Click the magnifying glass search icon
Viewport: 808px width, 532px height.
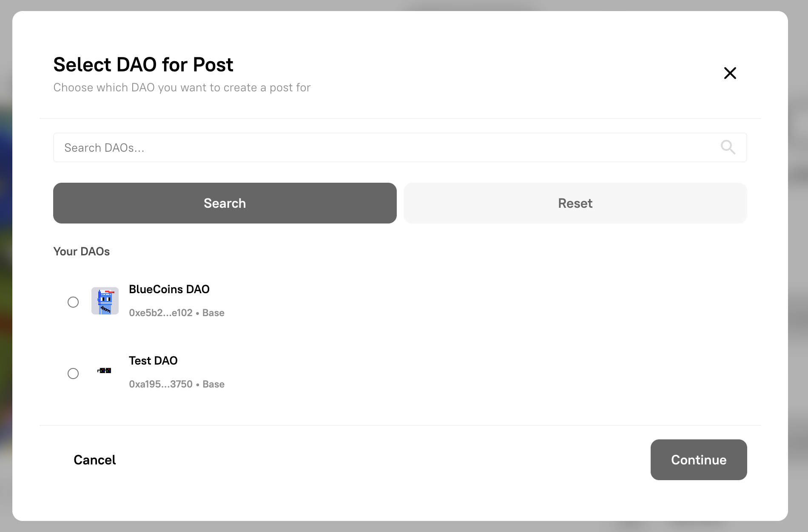pyautogui.click(x=728, y=147)
